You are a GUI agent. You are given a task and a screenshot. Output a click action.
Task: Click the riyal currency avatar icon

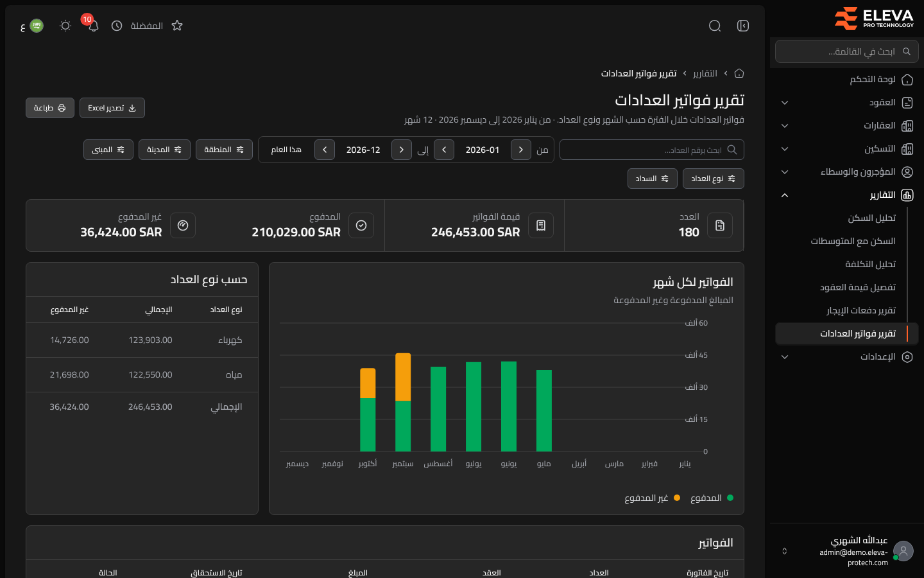[x=37, y=26]
